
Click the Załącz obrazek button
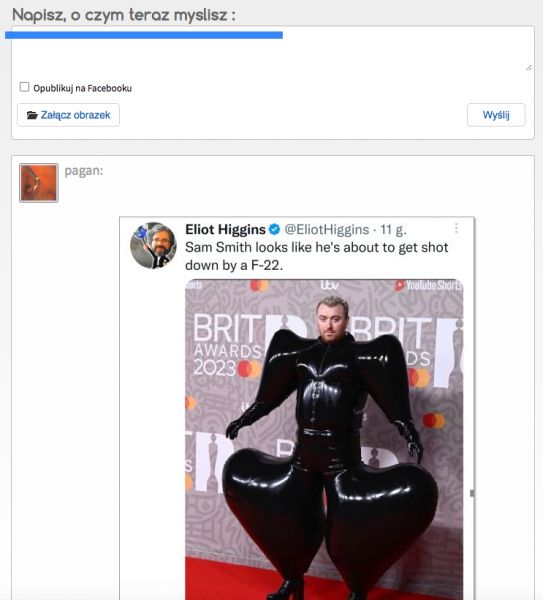click(x=68, y=115)
